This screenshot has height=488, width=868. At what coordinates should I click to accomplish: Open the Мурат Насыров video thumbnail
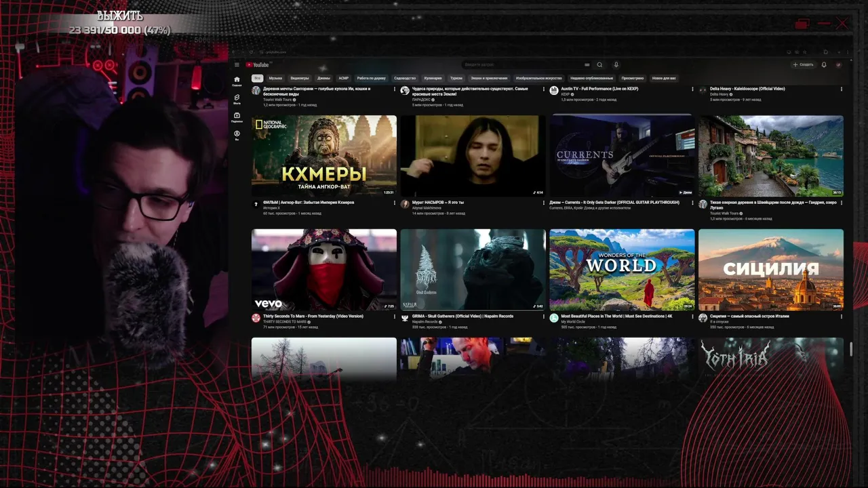[473, 156]
